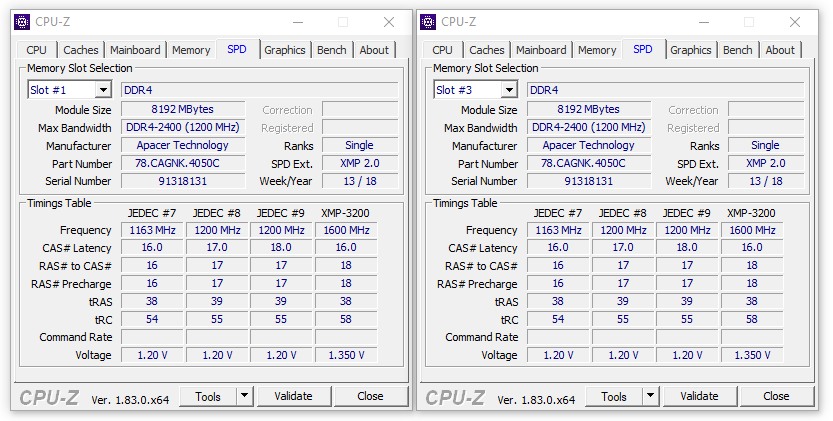Click 1163 MHz JEDEC #7 frequency in right window
Screen dimensions: 833x421
pos(558,230)
